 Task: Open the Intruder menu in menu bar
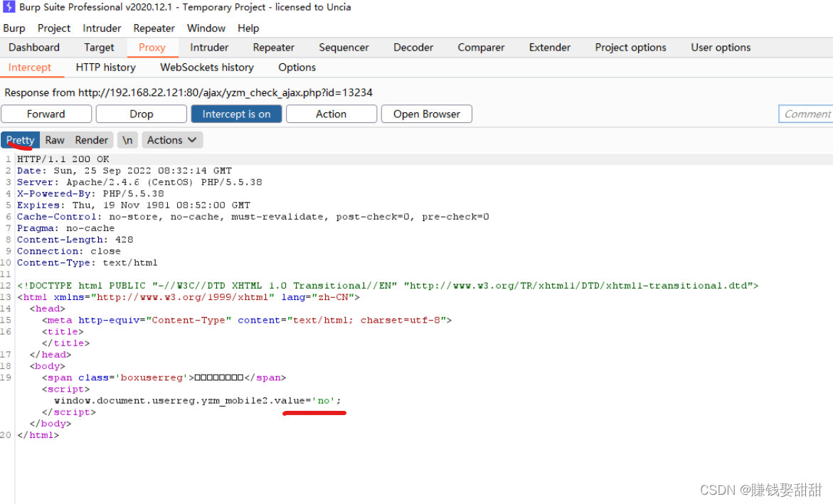102,28
